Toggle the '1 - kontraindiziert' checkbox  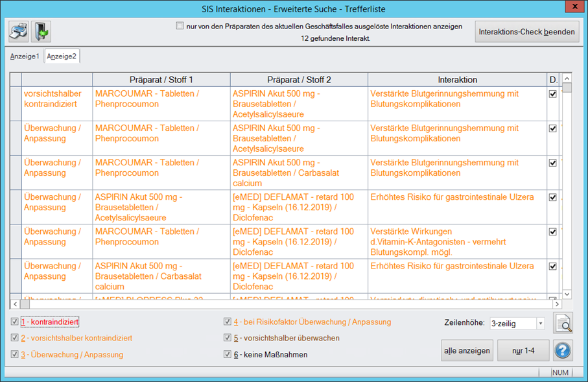[x=15, y=322]
